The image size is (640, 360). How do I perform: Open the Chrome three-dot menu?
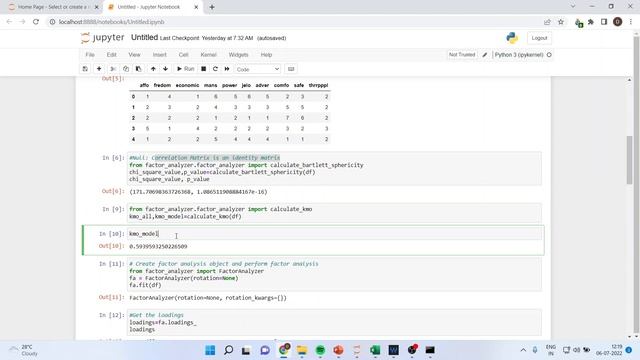631,22
